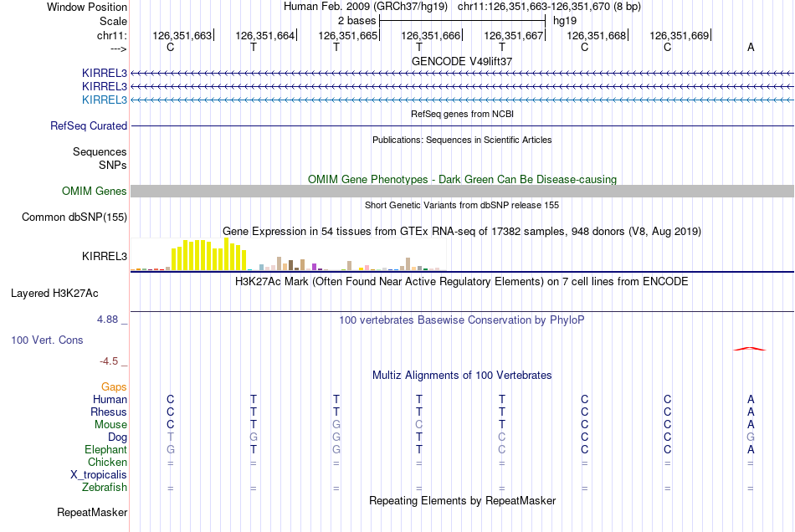Click the genome assembly position header text
The width and height of the screenshot is (795, 532).
462,7
